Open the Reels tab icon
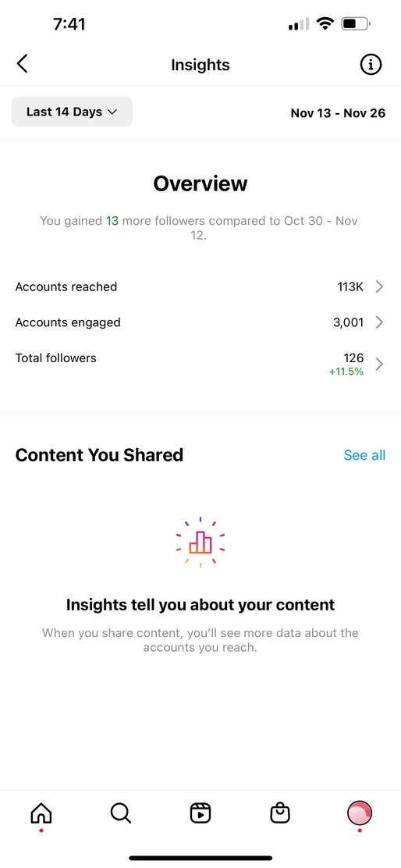The width and height of the screenshot is (401, 868). (200, 813)
